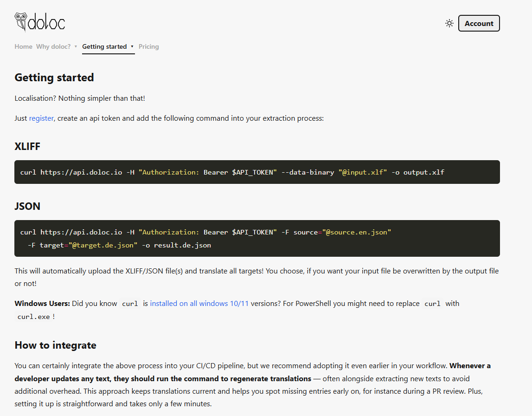Click the inline 'curl.exe' code
This screenshot has height=416, width=532.
click(x=33, y=317)
